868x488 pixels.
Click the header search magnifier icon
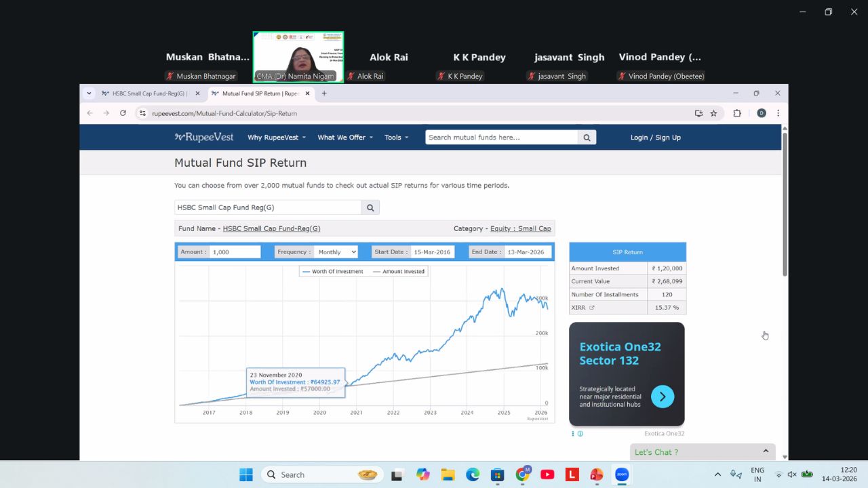point(587,138)
